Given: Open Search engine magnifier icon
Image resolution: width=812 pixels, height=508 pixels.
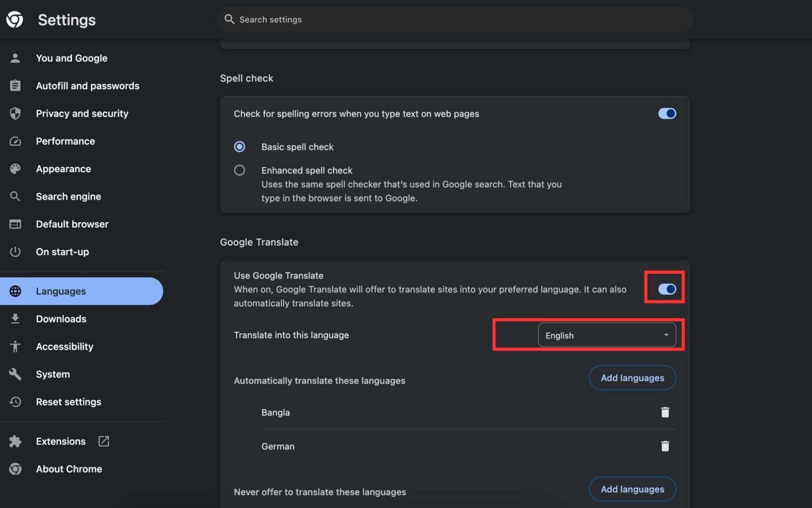Looking at the screenshot, I should click(15, 196).
